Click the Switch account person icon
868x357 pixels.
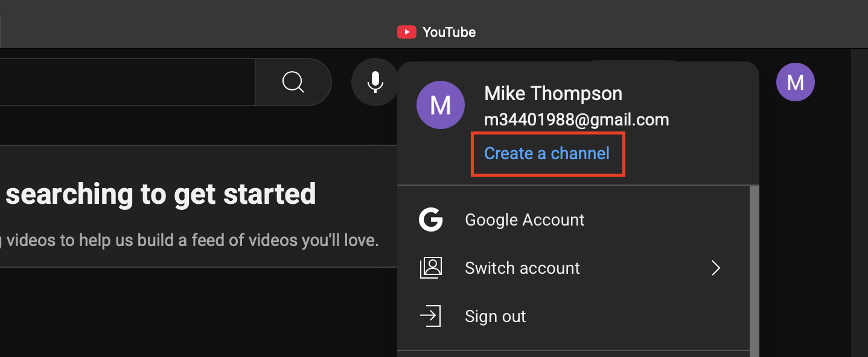point(431,268)
